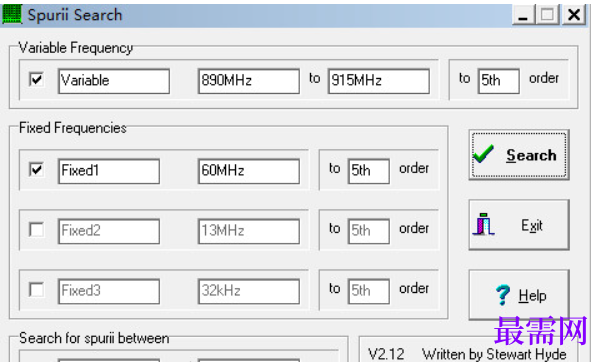This screenshot has width=606, height=362.
Task: Minimize the Spurii Search window
Action: pos(524,15)
